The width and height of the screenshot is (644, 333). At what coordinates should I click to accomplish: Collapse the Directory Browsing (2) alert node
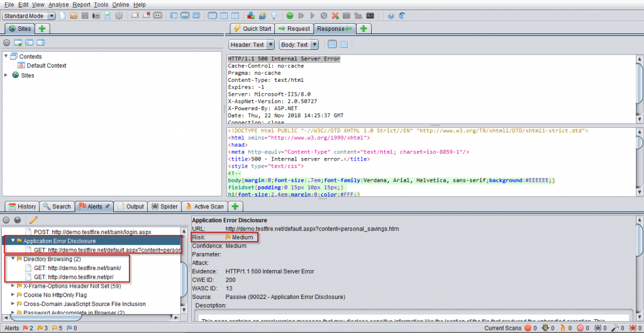coord(13,259)
